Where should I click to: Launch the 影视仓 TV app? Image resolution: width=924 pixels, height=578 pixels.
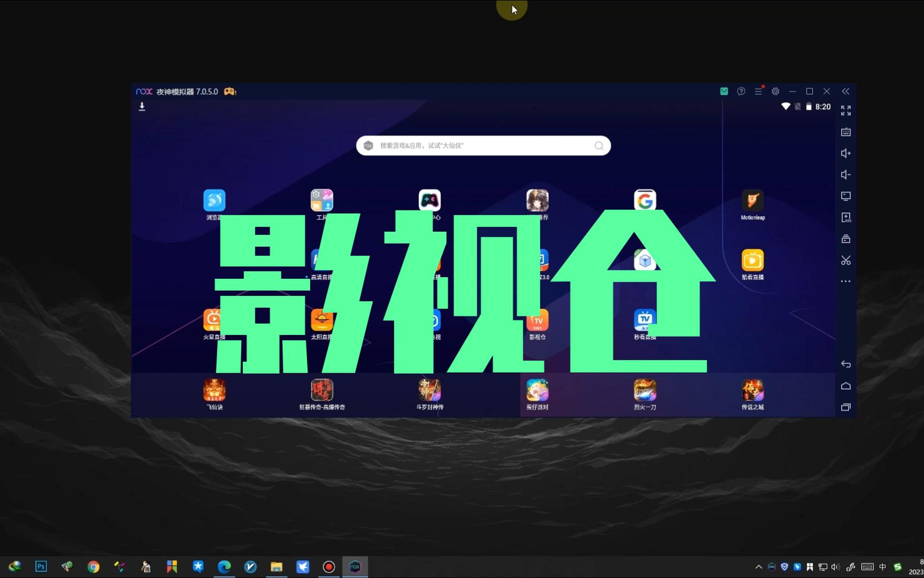(537, 320)
